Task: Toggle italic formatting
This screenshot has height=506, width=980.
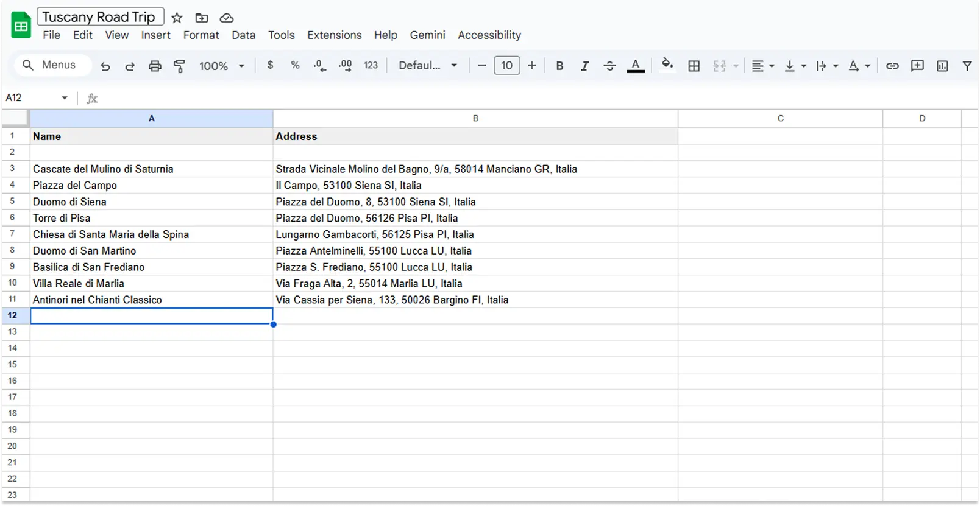Action: click(x=584, y=66)
